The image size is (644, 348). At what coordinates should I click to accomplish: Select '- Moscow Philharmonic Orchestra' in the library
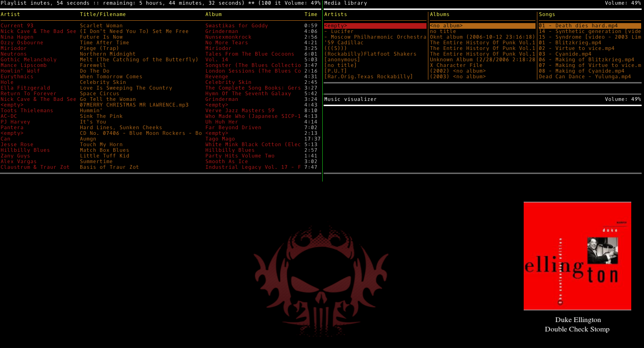375,37
